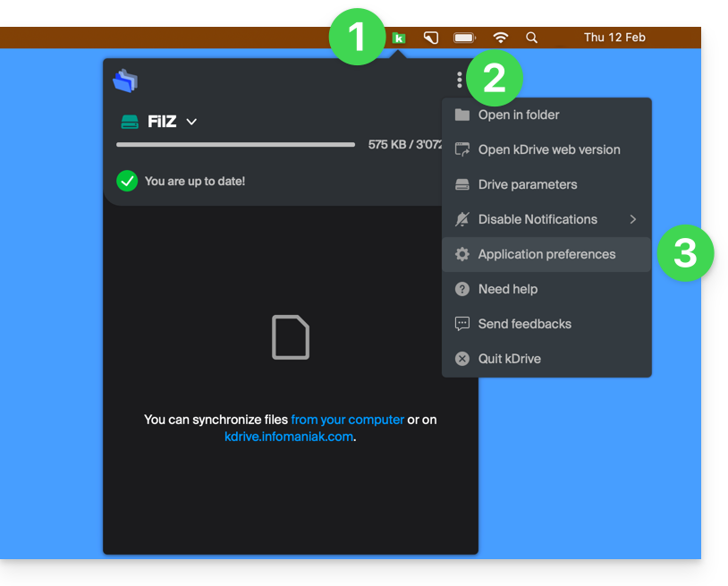Click the blue kDrive folders logo
Screen dimensions: 728x586
pyautogui.click(x=125, y=81)
